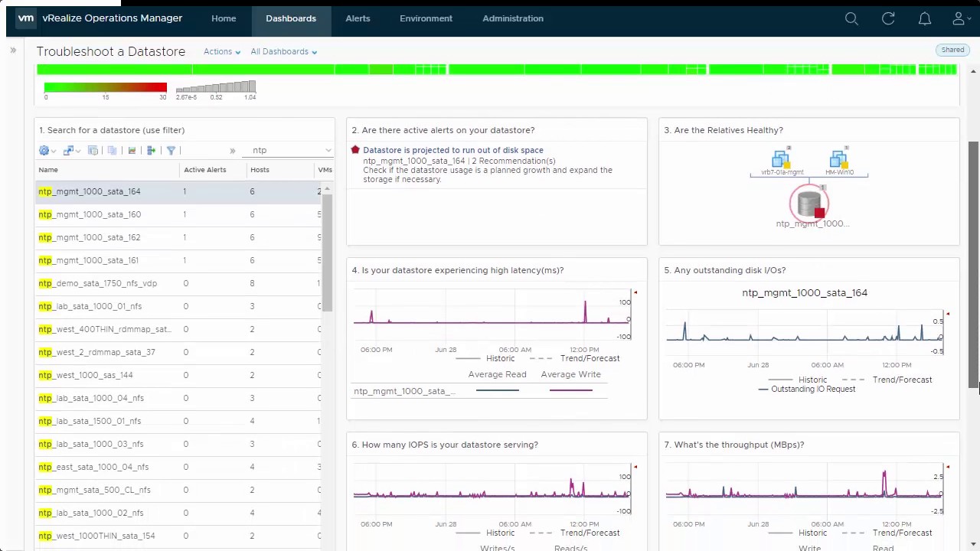The image size is (980, 551).
Task: Open the notifications bell icon
Action: (x=925, y=18)
